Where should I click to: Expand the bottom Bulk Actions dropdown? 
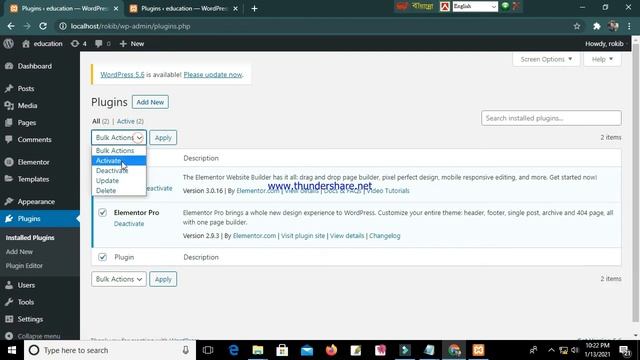[119, 279]
